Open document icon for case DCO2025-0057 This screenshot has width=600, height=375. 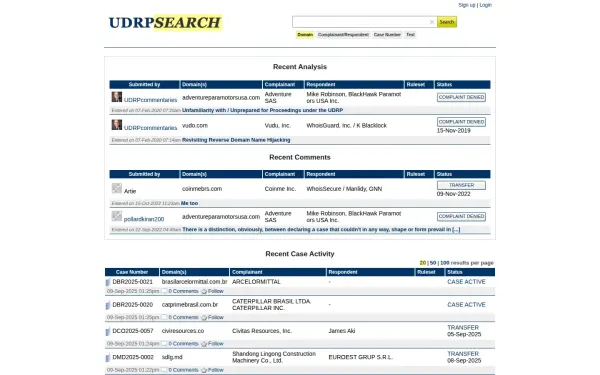108,331
